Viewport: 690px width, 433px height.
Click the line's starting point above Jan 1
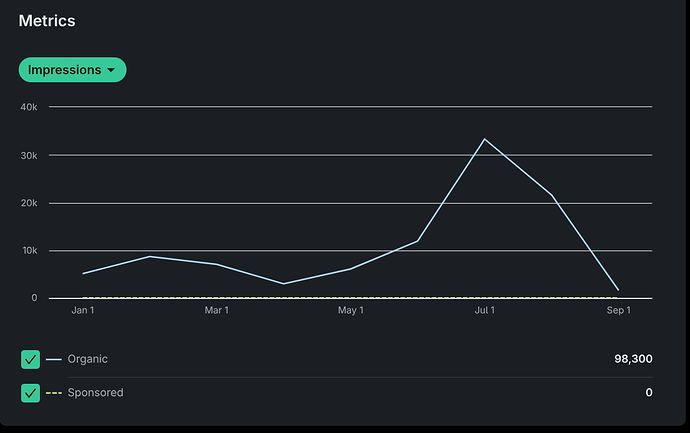tap(83, 273)
